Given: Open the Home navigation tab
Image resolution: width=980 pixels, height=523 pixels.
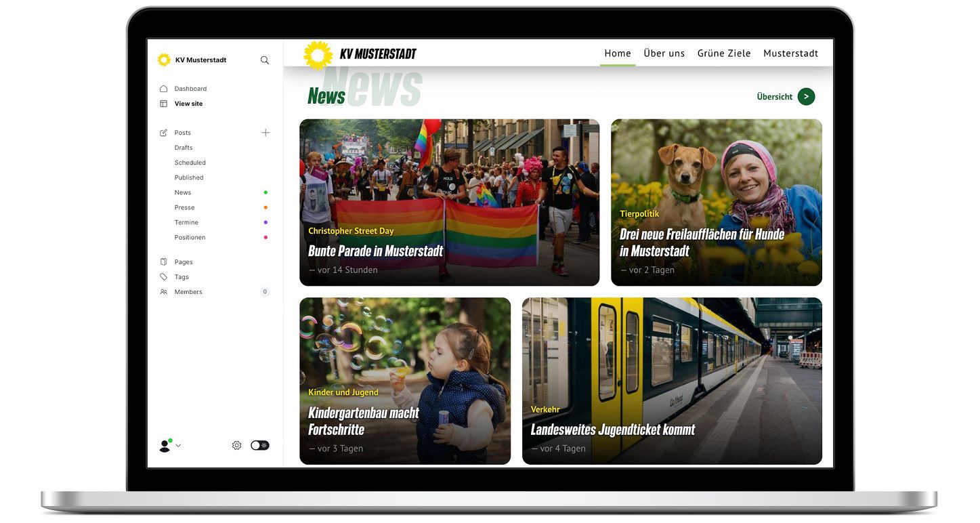Looking at the screenshot, I should [x=618, y=54].
